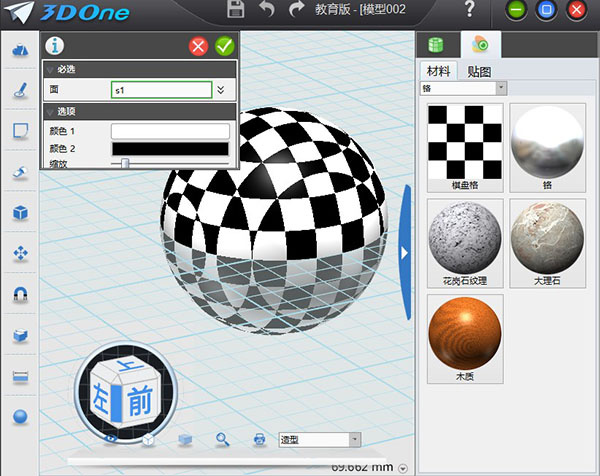Toggle the eye visibility icon in bottom toolbar
The width and height of the screenshot is (600, 476).
tap(111, 439)
